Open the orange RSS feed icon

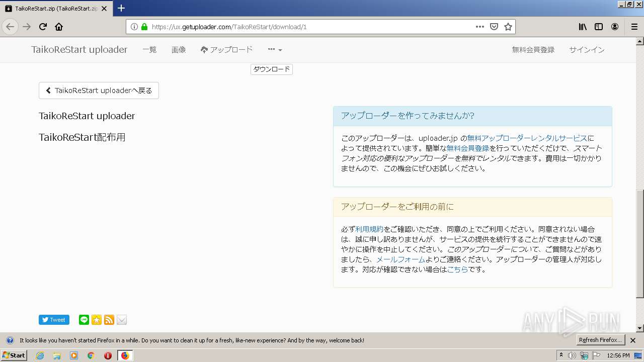(x=109, y=320)
